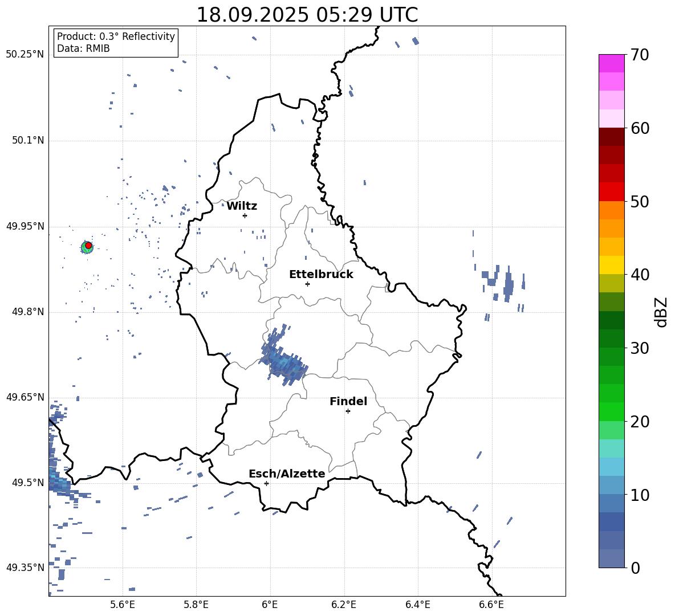This screenshot has height=616, width=675.
Task: Click the colorbar tick value 40
Action: pos(640,275)
